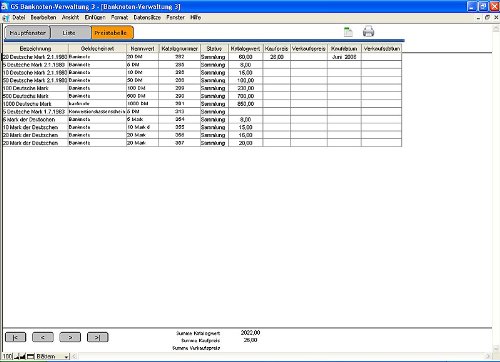This screenshot has height=362, width=500.
Task: Click the Katalogwert 700,00 cell
Action: (x=246, y=96)
